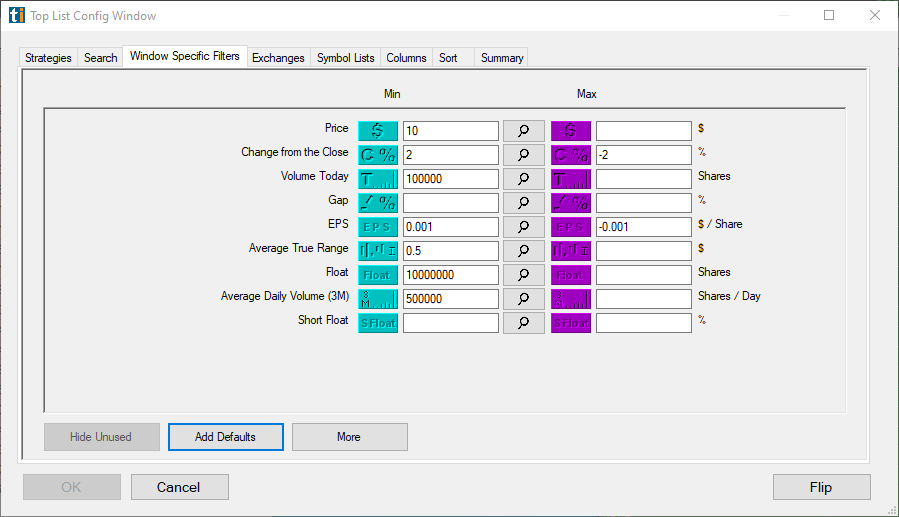Click the Max Price filter icon
Image resolution: width=899 pixels, height=517 pixels.
(x=570, y=131)
